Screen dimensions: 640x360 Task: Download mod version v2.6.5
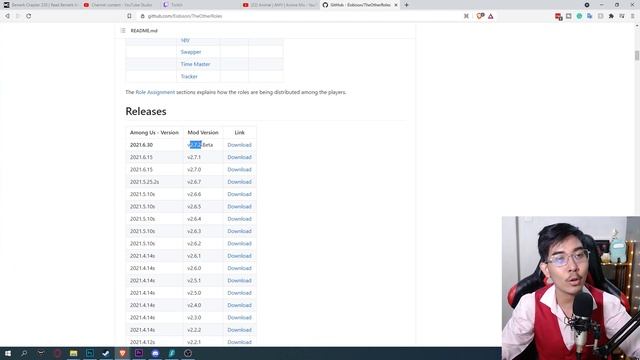tap(239, 207)
